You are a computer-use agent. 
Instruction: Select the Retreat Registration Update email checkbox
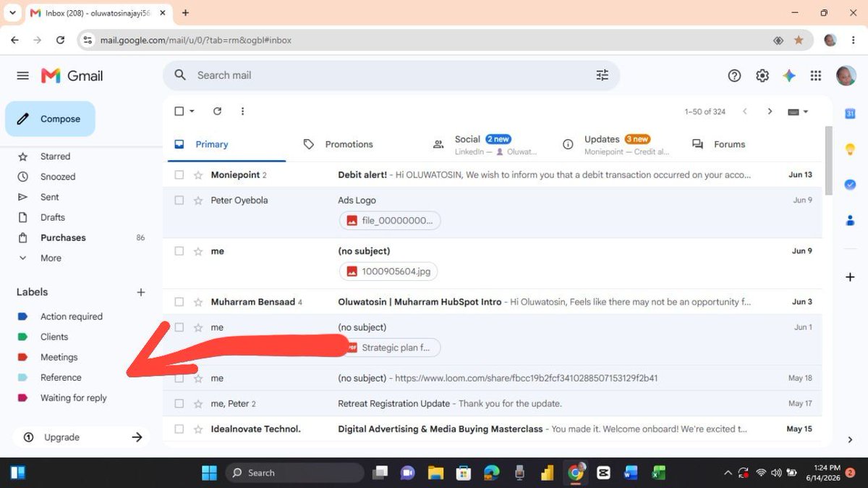pos(179,403)
